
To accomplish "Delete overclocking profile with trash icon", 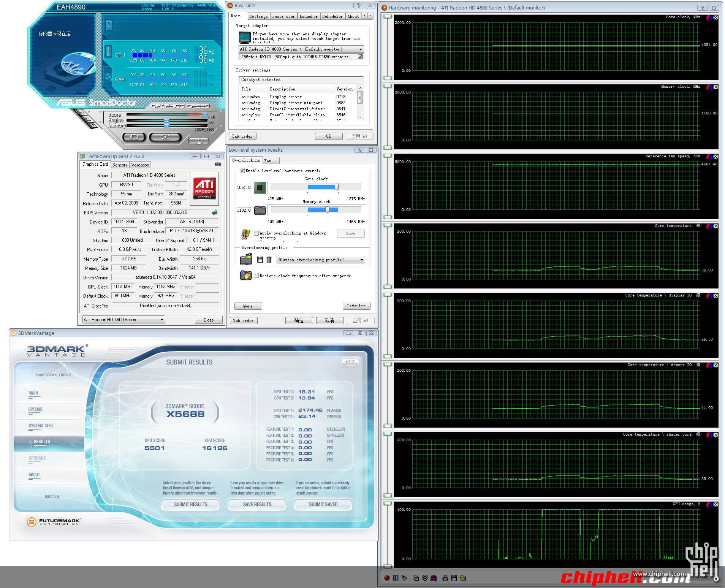I will click(x=269, y=260).
